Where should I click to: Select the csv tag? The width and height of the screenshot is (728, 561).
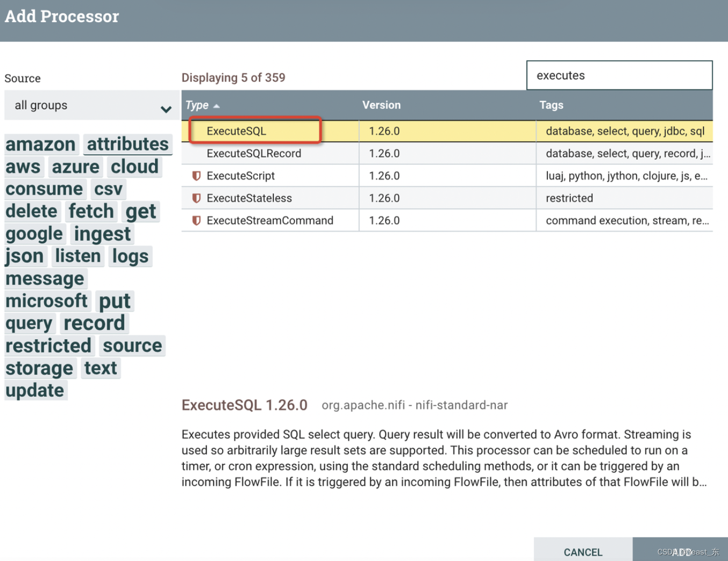click(108, 189)
